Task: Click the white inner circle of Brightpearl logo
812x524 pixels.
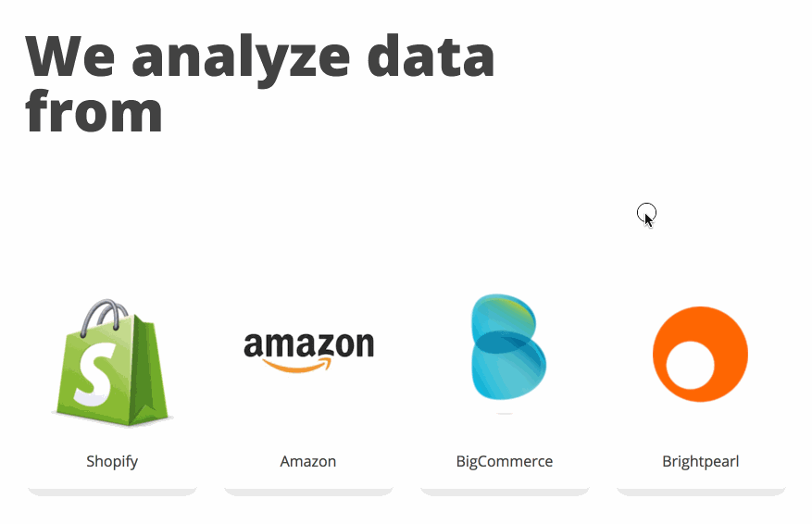Action: point(690,366)
